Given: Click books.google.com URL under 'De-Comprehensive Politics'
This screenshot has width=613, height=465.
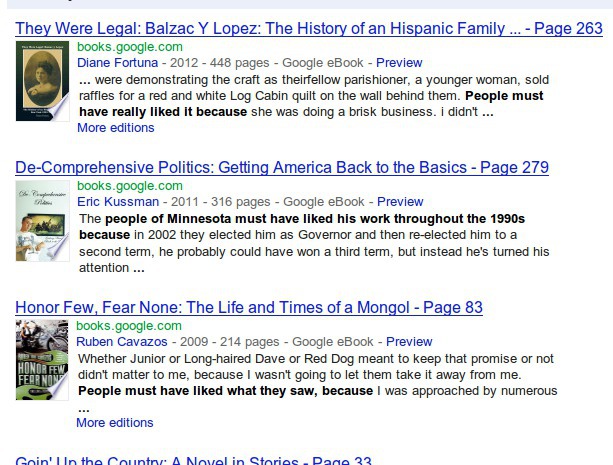Looking at the screenshot, I should coord(130,185).
